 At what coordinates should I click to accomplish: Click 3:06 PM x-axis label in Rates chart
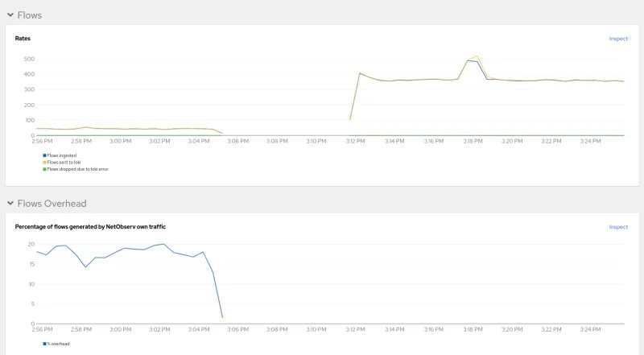(x=237, y=141)
